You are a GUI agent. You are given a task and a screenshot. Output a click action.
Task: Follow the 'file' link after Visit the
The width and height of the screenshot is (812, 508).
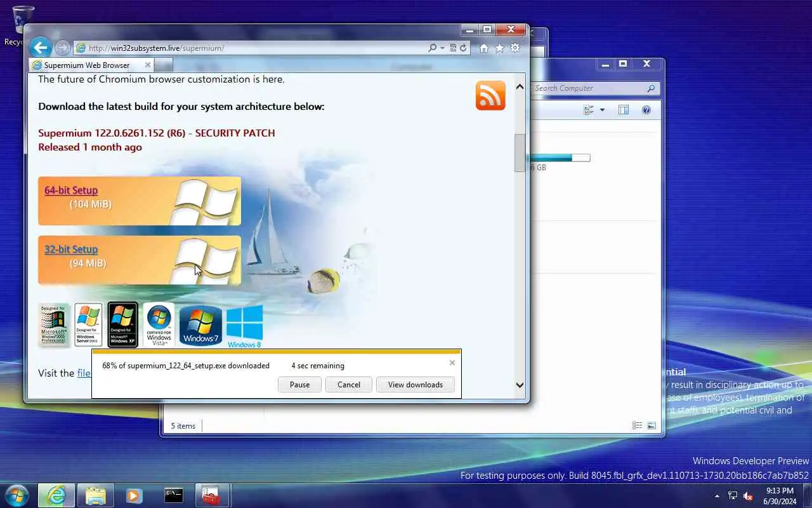tap(84, 373)
